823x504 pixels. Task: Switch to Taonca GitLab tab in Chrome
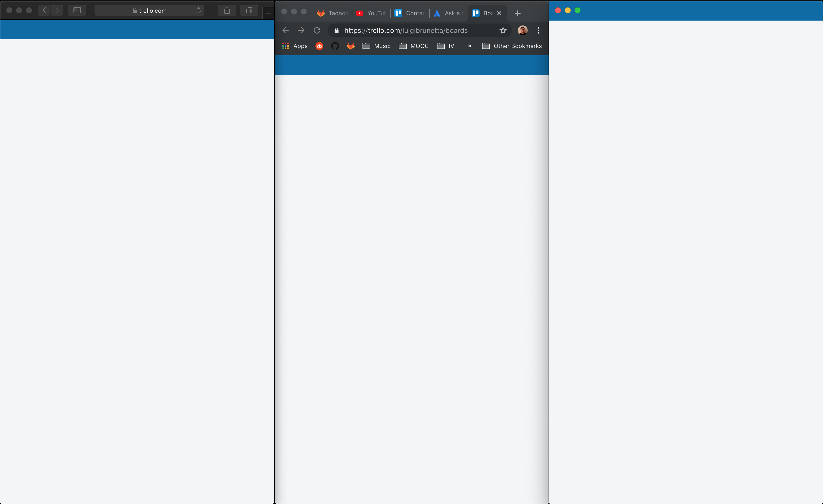click(332, 13)
